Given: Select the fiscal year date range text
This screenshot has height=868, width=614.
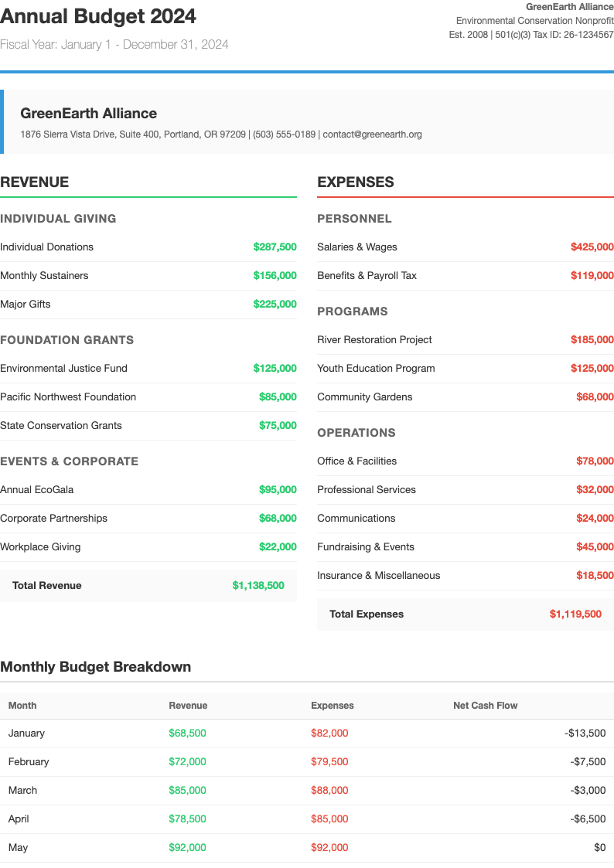Looking at the screenshot, I should tap(114, 44).
